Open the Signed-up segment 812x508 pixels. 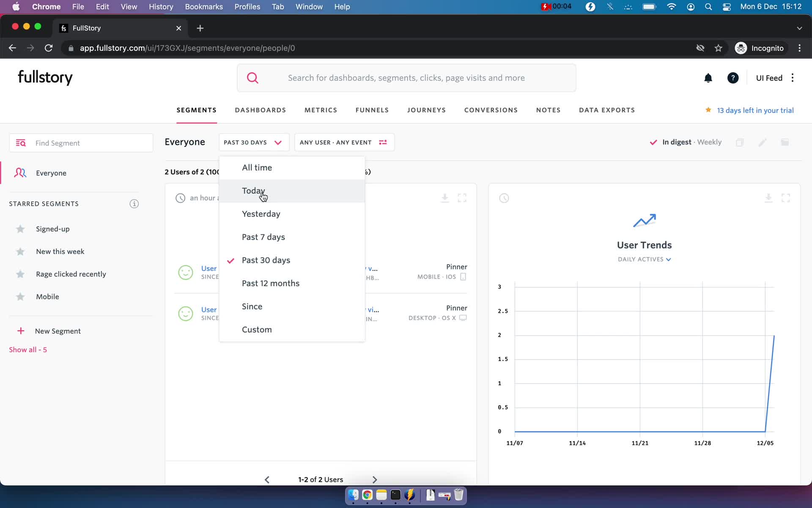tap(52, 229)
